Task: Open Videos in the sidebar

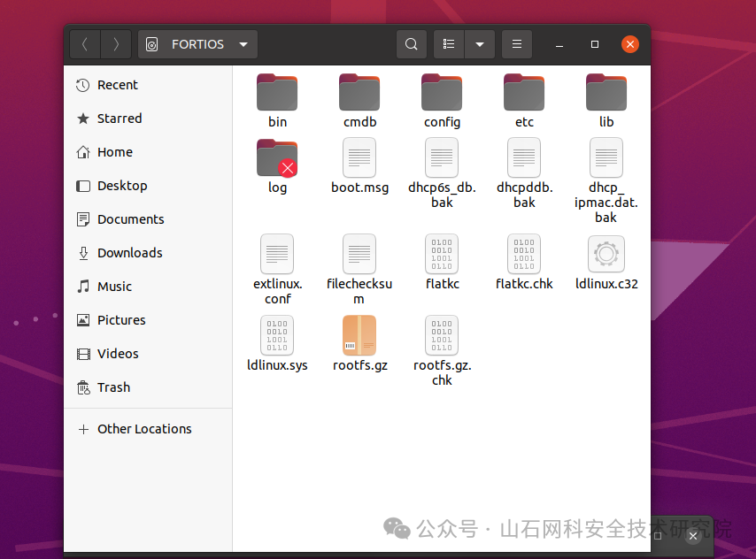Action: (148, 354)
